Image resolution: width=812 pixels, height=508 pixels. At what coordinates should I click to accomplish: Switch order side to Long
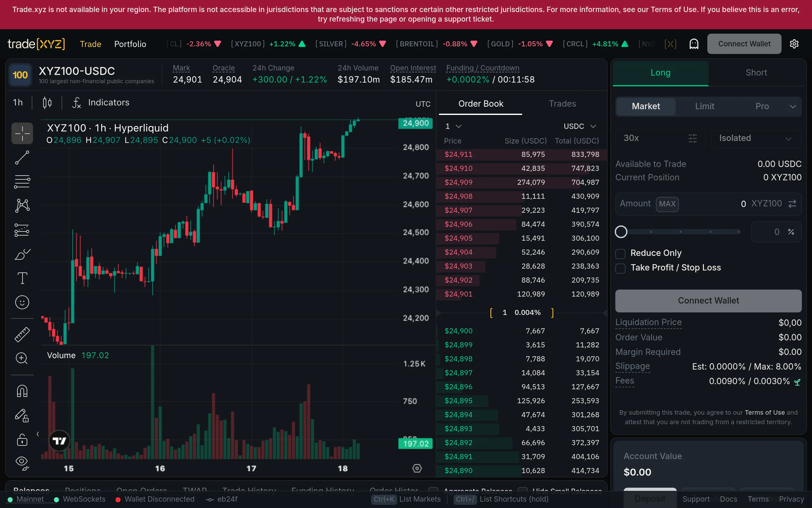coord(660,73)
